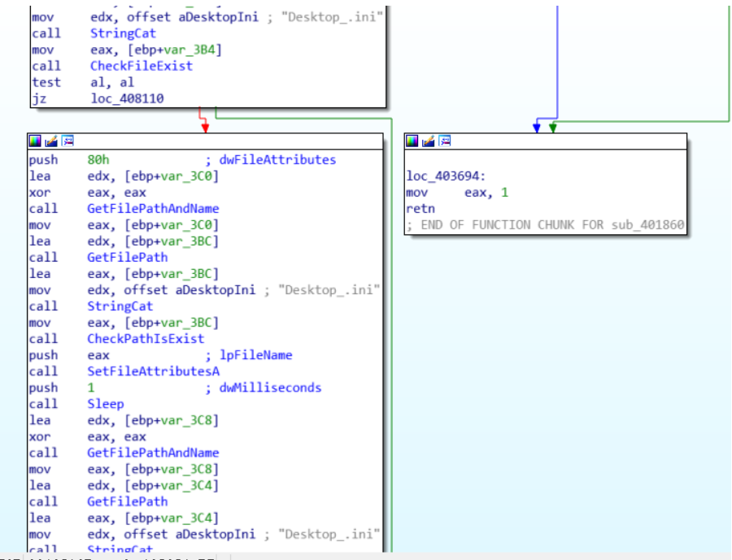Click 'mov eax, [ebp+var_3C8]' line
This screenshot has height=560, width=732.
click(124, 470)
